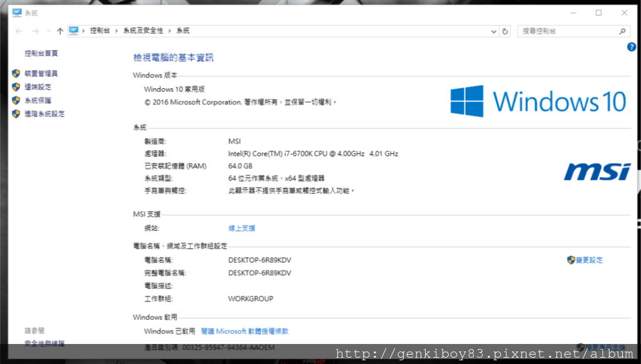The image size is (641, 364).
Task: Expand chevron after 系統及安全性 breadcrumb
Action: pos(170,31)
